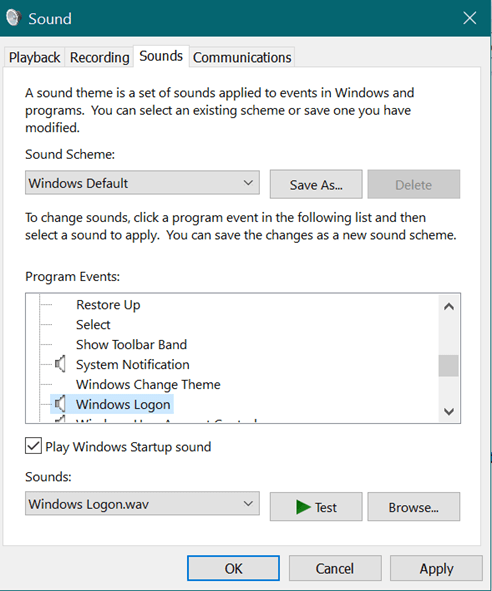Toggle Play Windows Startup sound checkbox

[x=33, y=446]
